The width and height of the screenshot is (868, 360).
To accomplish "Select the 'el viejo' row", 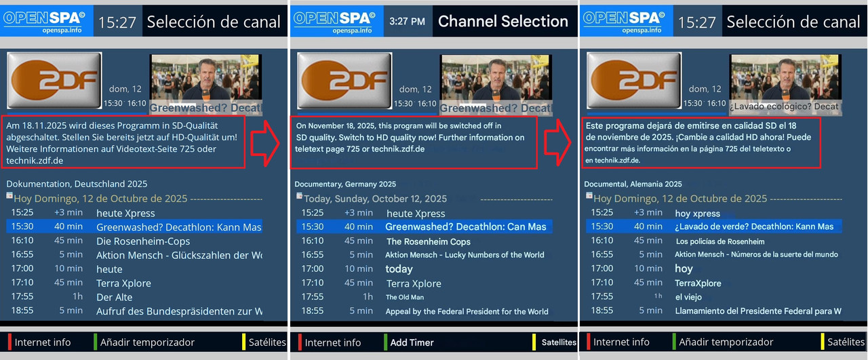I will pyautogui.click(x=714, y=297).
